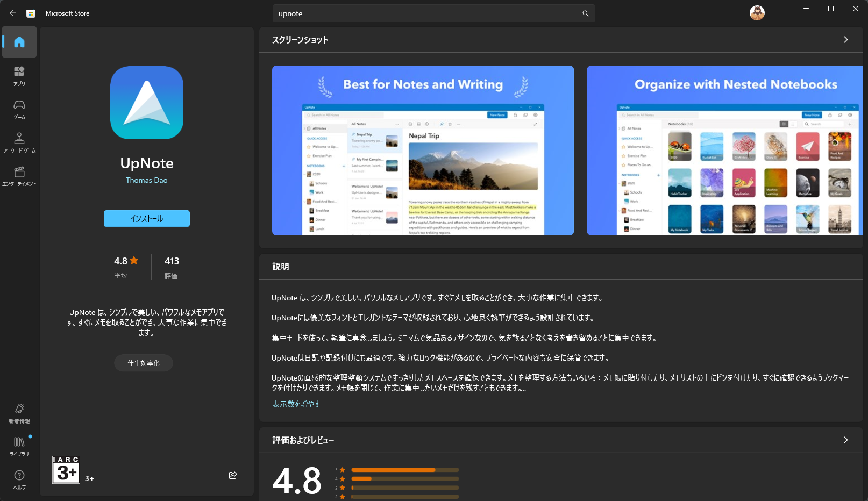Open the アプリ (Apps) section

pos(19,76)
